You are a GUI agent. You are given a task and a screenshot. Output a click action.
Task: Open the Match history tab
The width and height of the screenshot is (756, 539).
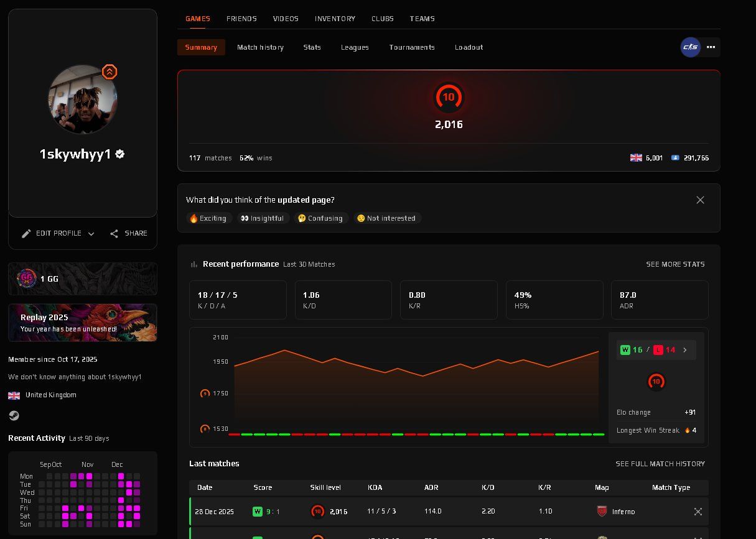point(260,47)
